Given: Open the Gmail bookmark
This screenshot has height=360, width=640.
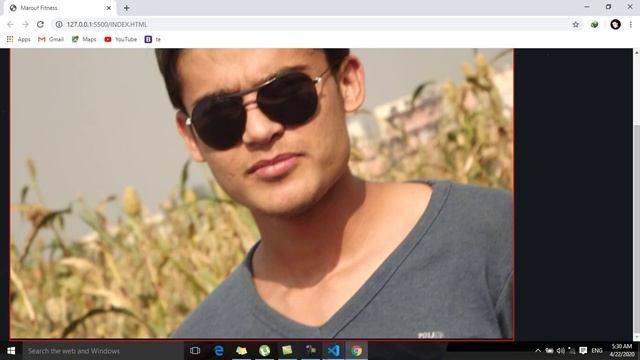Looking at the screenshot, I should tap(51, 39).
